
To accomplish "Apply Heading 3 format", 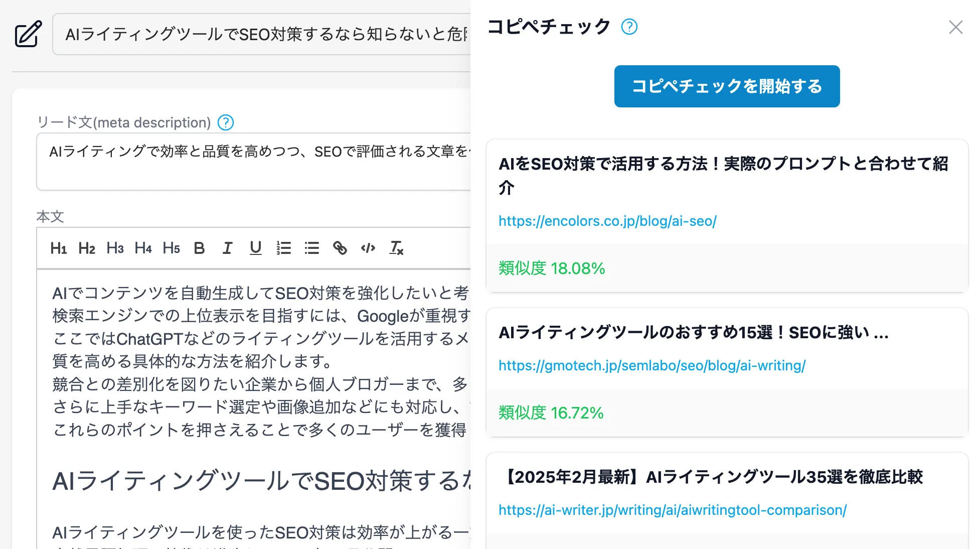I will click(115, 248).
